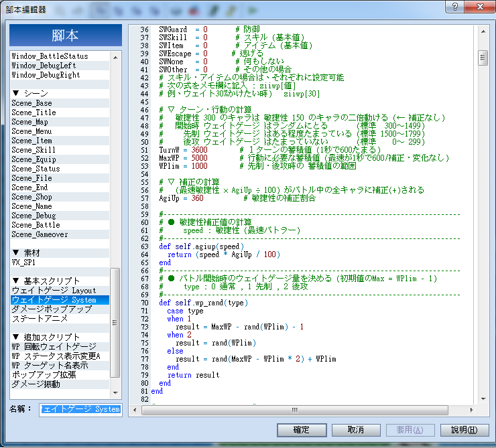Open ダメージ振動 script
Viewport: 496px width, 448px height.
point(60,384)
